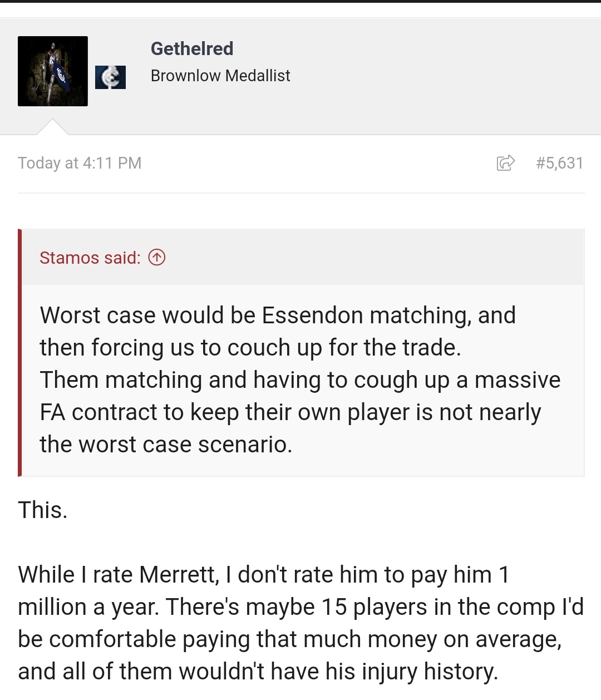Click the post header pointer notch under avatar
The height and width of the screenshot is (700, 601).
[x=52, y=127]
